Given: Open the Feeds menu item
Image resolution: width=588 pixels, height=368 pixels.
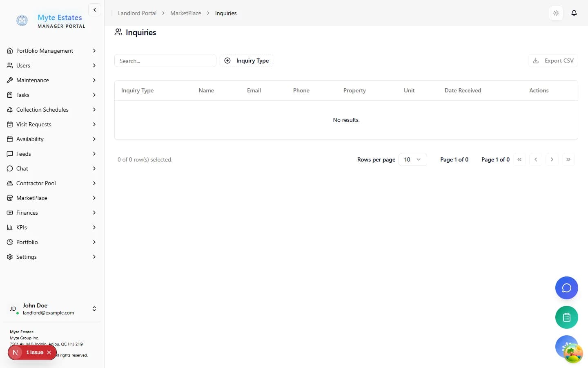Looking at the screenshot, I should click(x=52, y=154).
